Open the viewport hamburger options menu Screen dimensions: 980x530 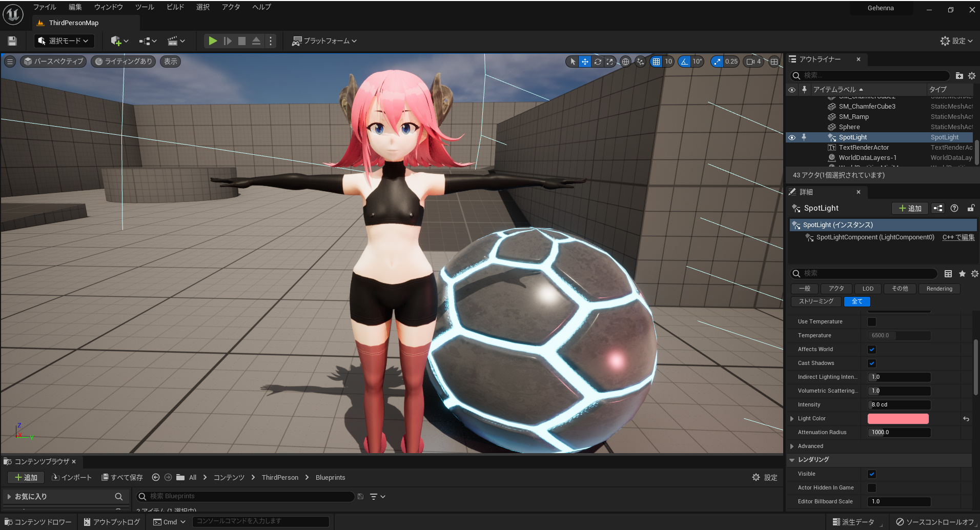pyautogui.click(x=10, y=62)
